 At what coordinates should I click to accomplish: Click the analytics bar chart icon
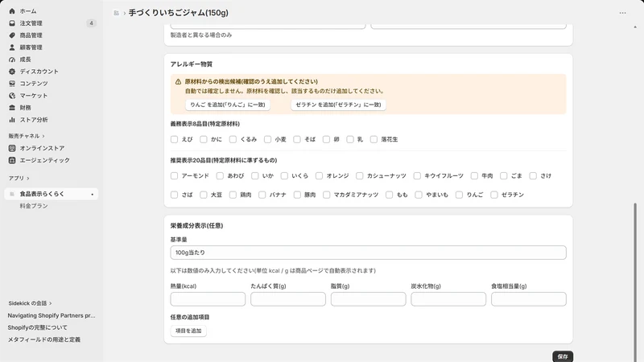pyautogui.click(x=12, y=120)
